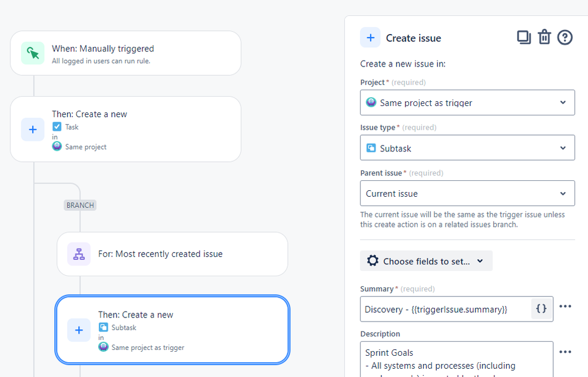Select the 'Create a new Subtask' component
This screenshot has width=588, height=377.
pos(172,330)
